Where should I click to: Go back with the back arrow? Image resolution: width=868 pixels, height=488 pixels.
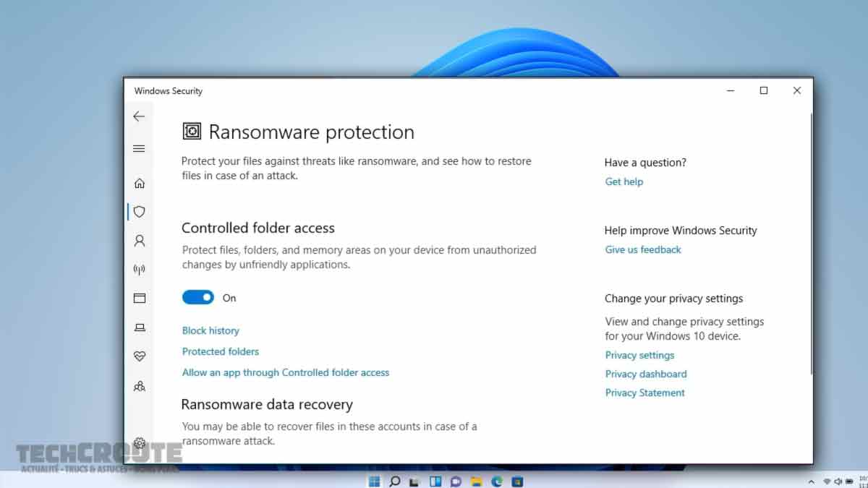click(139, 116)
